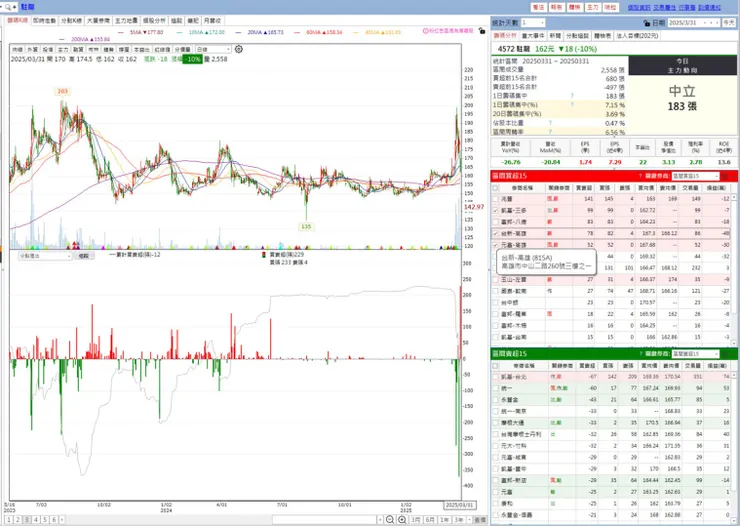The width and height of the screenshot is (740, 526).
Task: Open the 月營收 tab
Action: click(212, 21)
